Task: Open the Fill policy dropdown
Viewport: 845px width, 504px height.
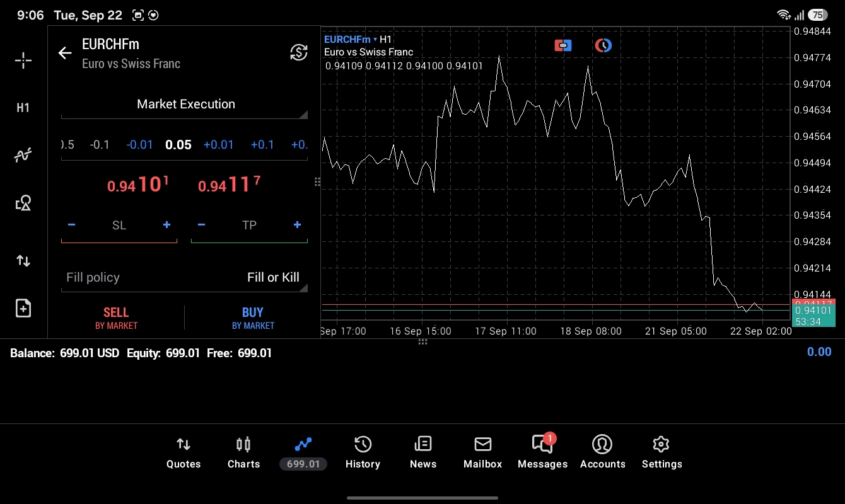Action: click(x=184, y=278)
